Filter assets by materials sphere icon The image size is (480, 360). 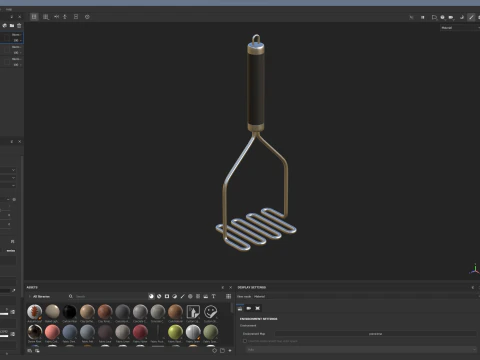point(151,296)
